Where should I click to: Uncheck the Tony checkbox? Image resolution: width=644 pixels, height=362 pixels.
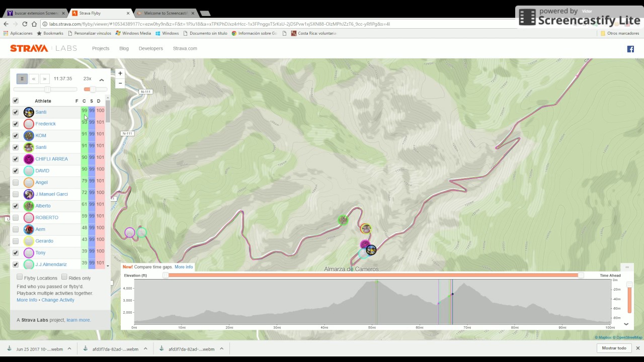(16, 253)
